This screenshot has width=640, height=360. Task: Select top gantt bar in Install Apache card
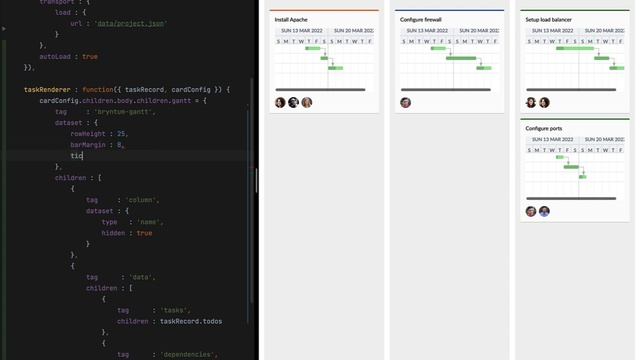313,48
